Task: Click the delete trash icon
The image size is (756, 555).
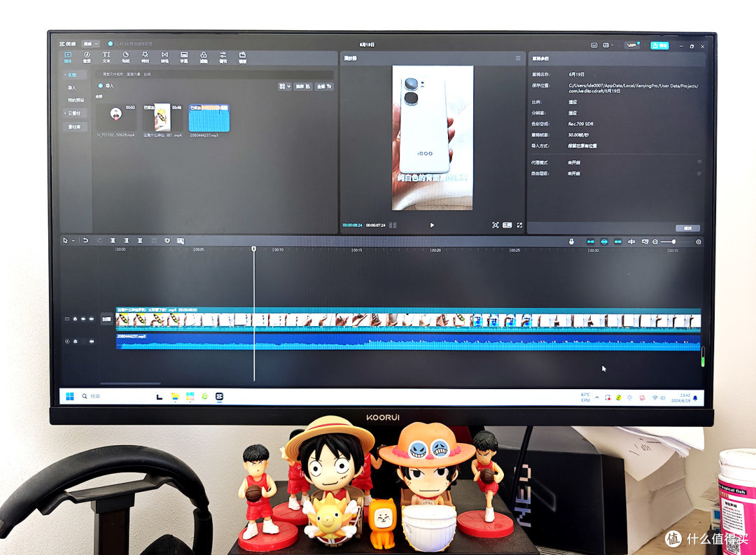Action: pyautogui.click(x=154, y=240)
